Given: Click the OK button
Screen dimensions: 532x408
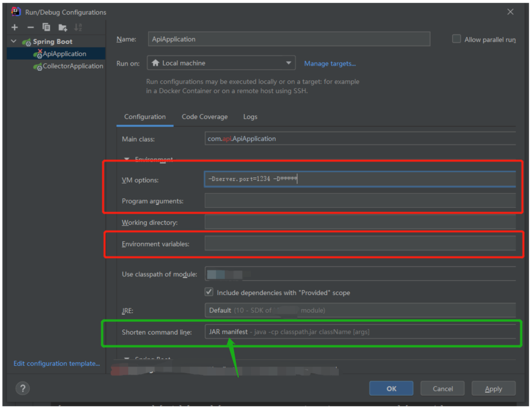Looking at the screenshot, I should pyautogui.click(x=391, y=388).
